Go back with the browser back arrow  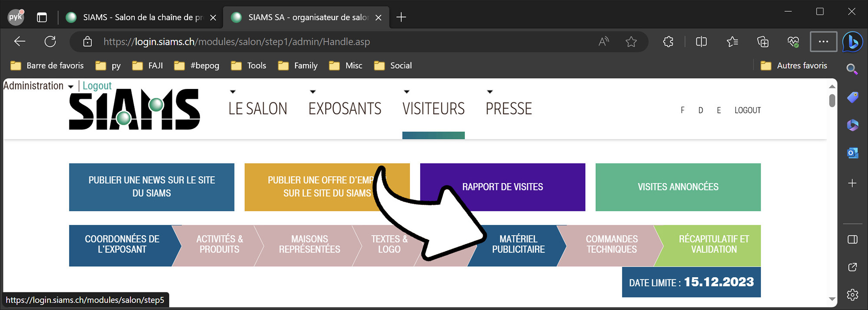coord(20,42)
